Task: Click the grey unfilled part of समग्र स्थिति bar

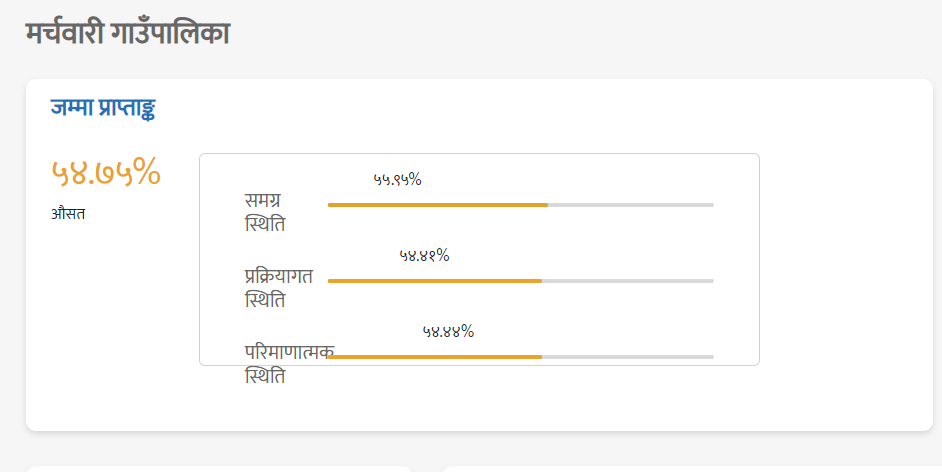Action: (631, 205)
